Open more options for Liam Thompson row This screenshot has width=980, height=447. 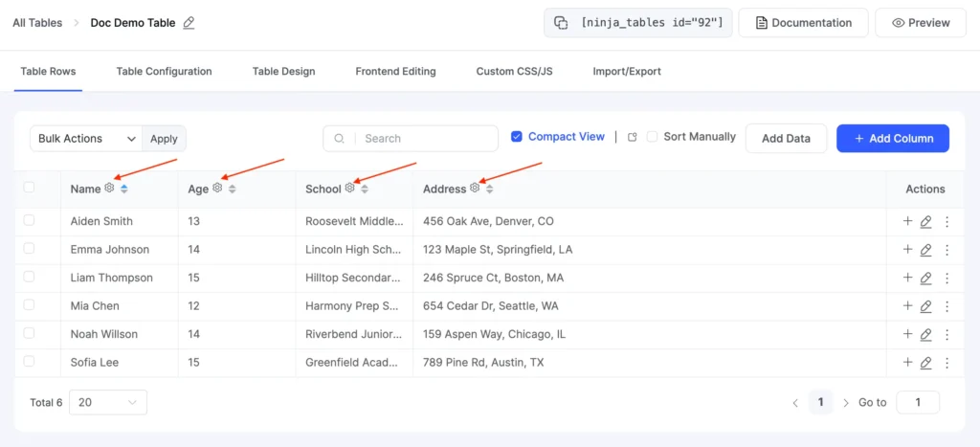click(x=947, y=279)
